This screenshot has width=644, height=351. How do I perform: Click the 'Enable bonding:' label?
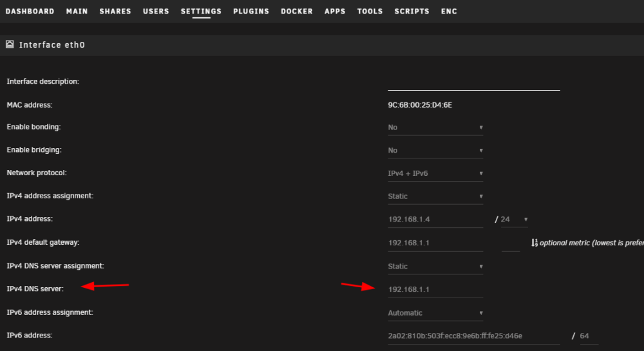pyautogui.click(x=33, y=127)
